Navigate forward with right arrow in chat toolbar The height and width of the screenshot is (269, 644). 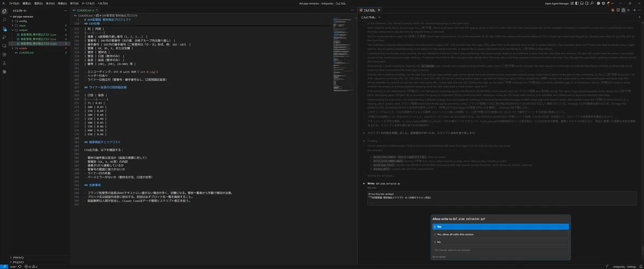(634, 10)
